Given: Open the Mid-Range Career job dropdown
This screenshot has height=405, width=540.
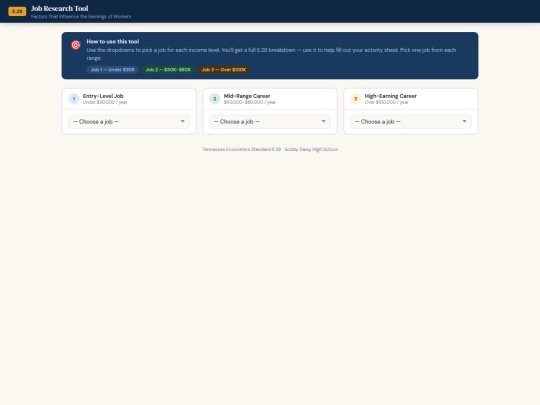Looking at the screenshot, I should (270, 122).
